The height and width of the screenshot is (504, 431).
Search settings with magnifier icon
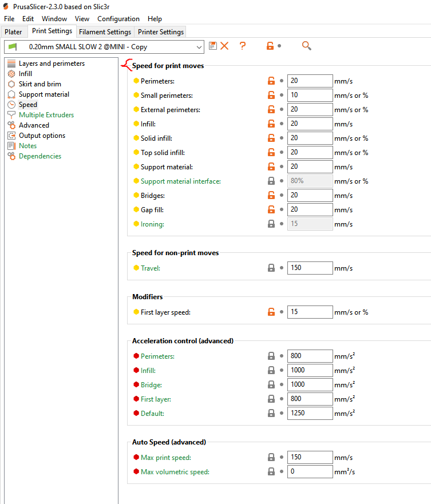click(307, 46)
